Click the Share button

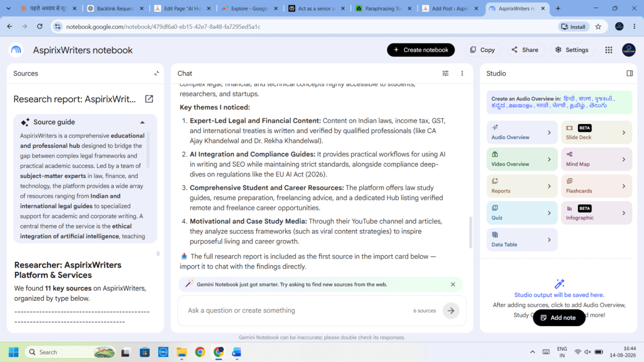(525, 50)
